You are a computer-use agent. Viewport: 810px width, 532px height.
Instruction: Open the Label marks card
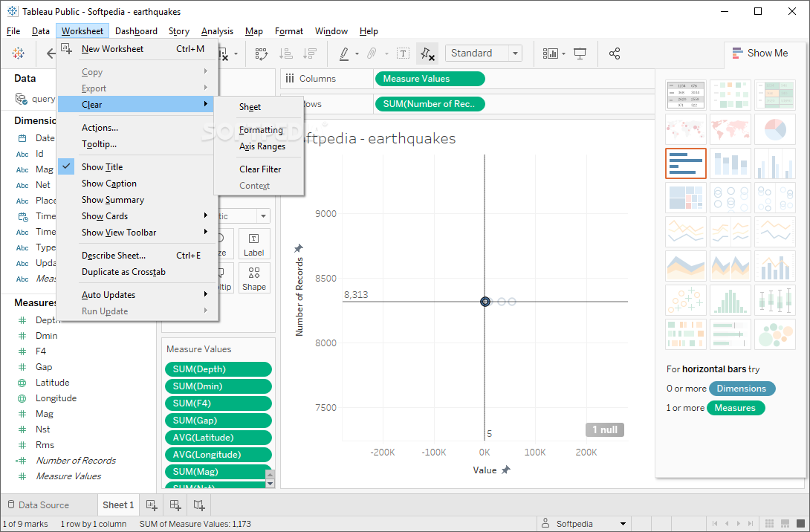254,244
